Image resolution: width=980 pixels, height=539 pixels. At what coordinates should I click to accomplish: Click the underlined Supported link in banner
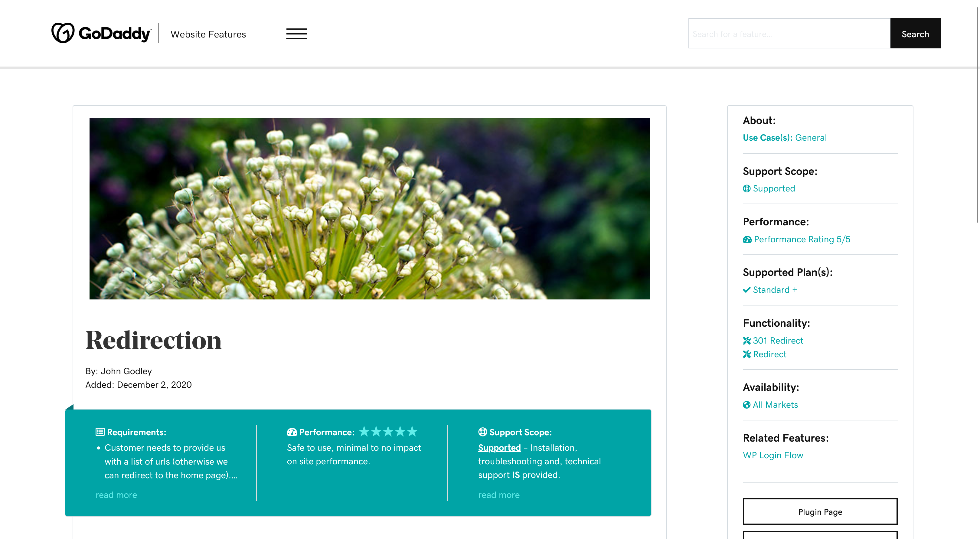499,448
